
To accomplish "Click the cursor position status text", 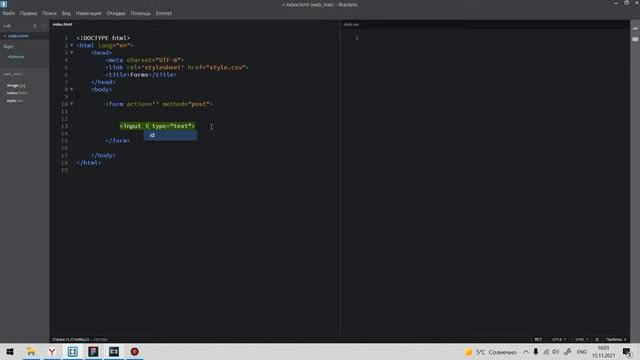I will pyautogui.click(x=70, y=339).
